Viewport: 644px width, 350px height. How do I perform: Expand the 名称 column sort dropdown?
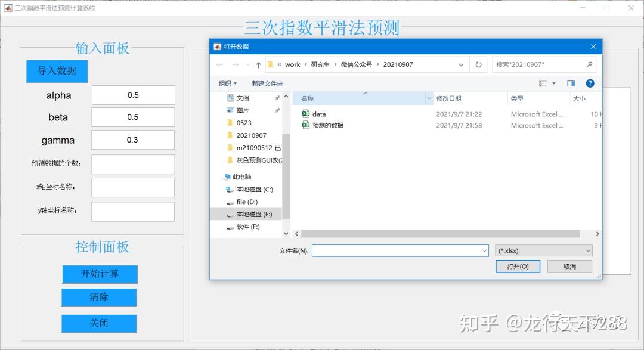428,98
